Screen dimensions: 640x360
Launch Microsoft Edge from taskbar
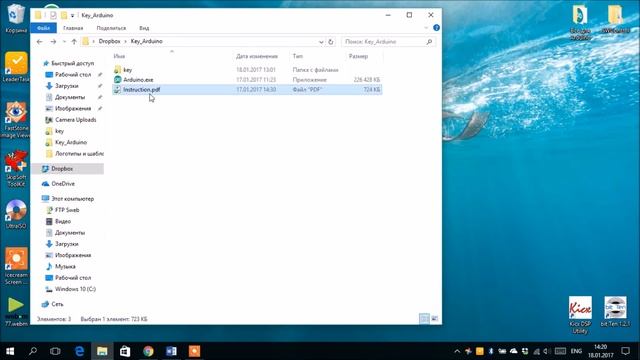(80, 351)
